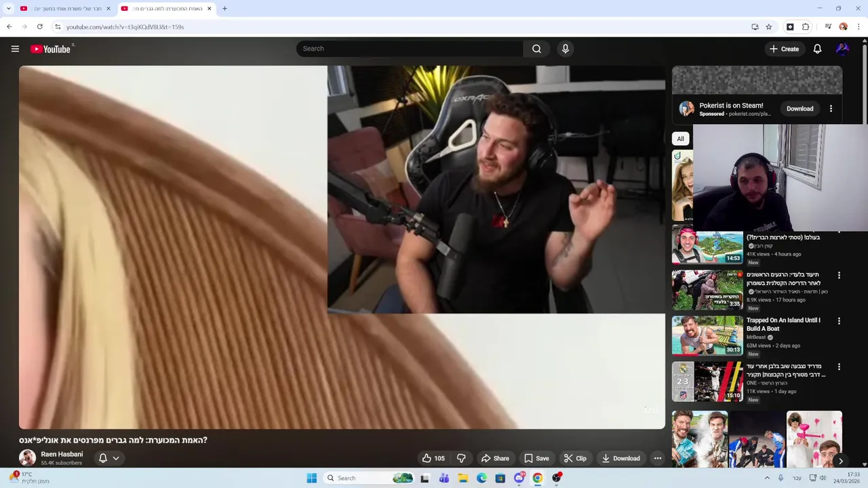The image size is (868, 488).
Task: Open Discord from the taskbar
Action: (519, 478)
